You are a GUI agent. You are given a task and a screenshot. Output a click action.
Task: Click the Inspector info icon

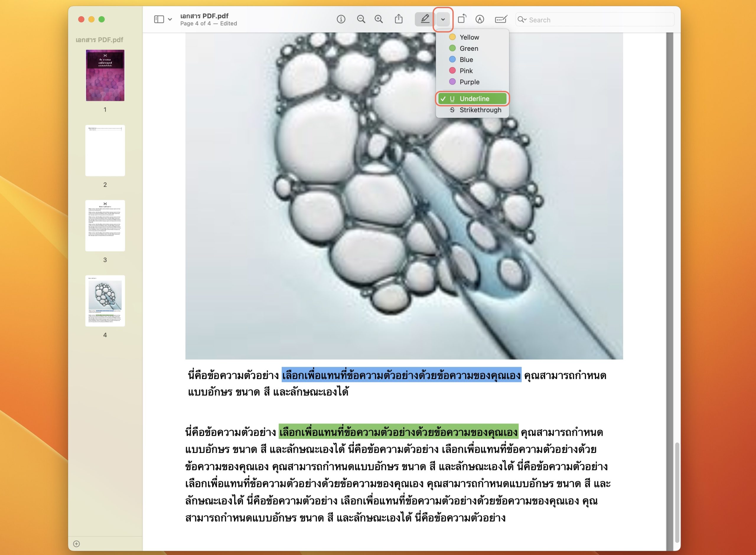click(341, 19)
